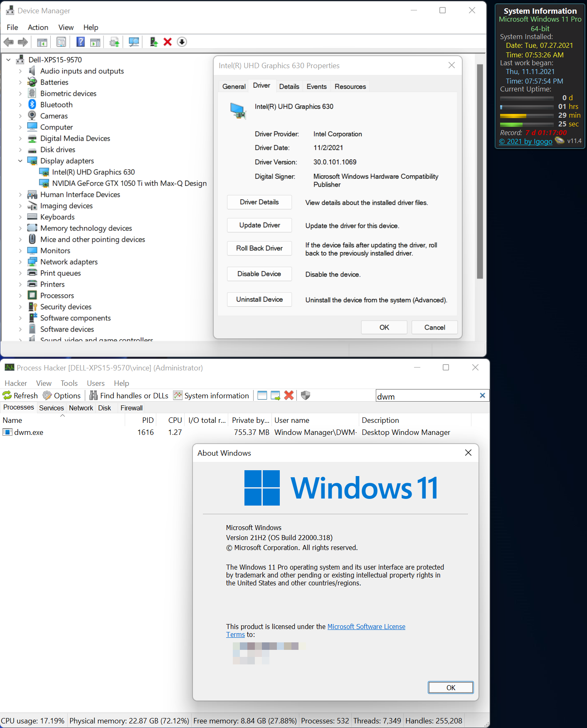Open help via the blue question mark icon

pos(81,42)
